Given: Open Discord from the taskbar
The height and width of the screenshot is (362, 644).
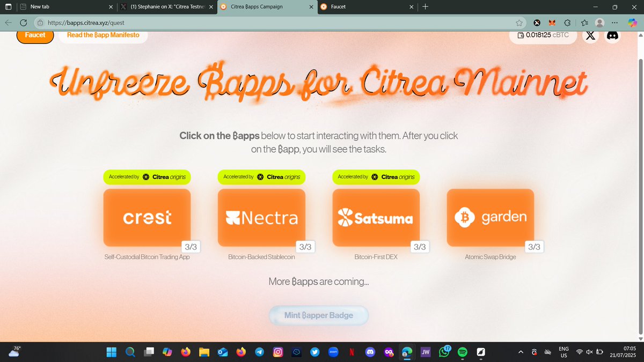Looking at the screenshot, I should (x=370, y=352).
